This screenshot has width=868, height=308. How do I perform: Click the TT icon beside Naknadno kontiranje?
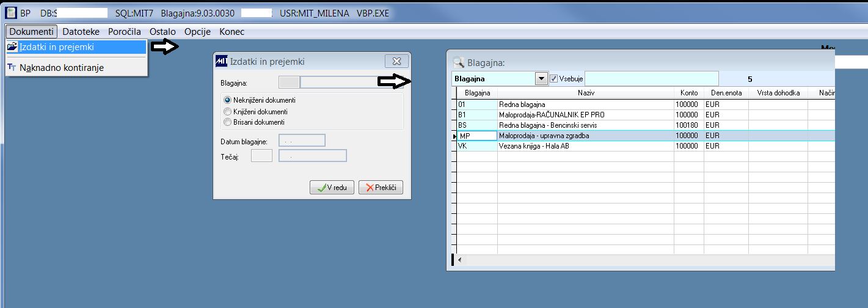[x=12, y=68]
